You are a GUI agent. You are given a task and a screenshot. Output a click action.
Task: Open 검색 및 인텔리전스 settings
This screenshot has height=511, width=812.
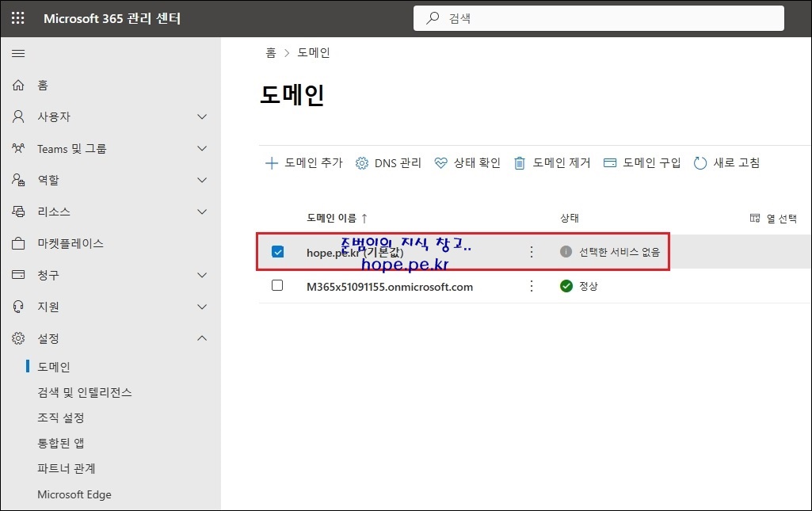pos(85,392)
